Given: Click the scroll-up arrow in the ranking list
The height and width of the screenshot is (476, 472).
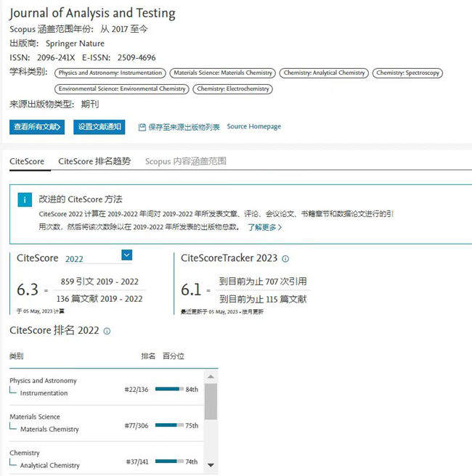Looking at the screenshot, I should tap(211, 377).
